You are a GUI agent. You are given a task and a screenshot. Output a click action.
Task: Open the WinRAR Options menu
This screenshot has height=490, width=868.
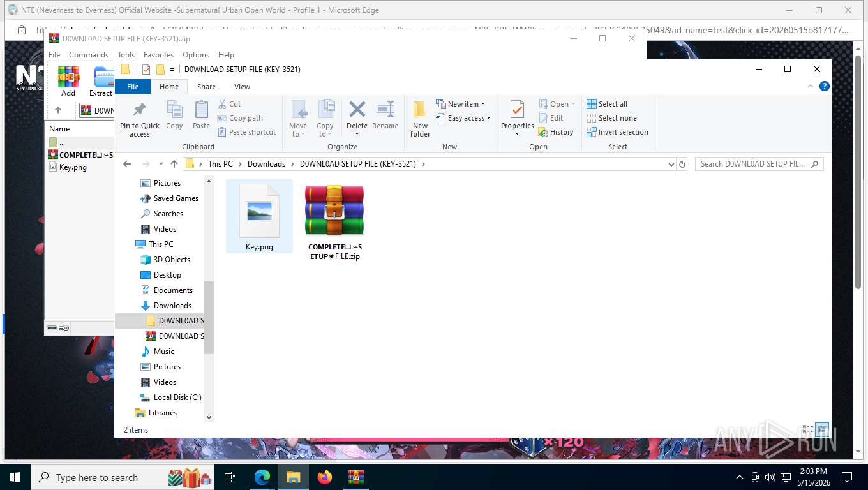click(196, 55)
